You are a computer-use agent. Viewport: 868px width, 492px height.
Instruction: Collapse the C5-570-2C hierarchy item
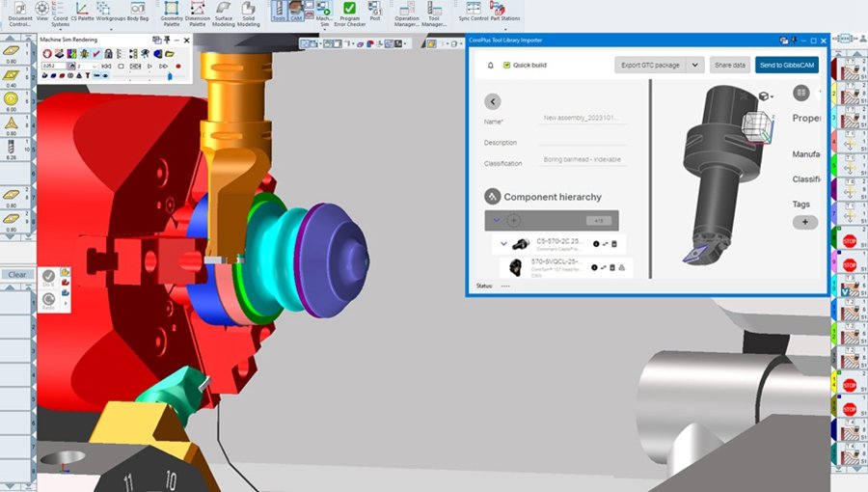503,243
